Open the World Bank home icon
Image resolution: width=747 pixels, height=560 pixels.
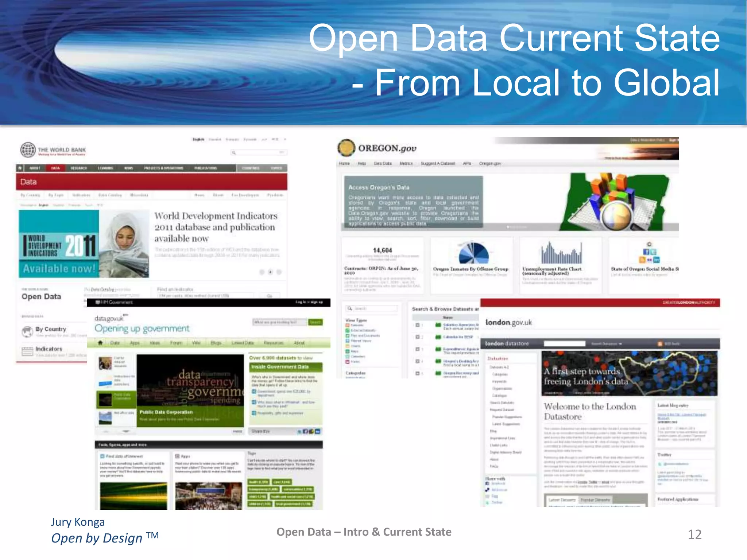[20, 168]
